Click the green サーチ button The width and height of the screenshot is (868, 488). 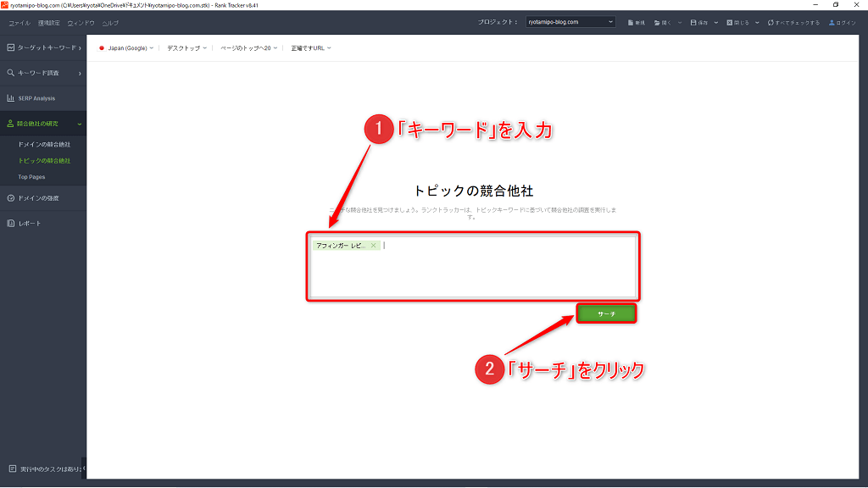[606, 313]
